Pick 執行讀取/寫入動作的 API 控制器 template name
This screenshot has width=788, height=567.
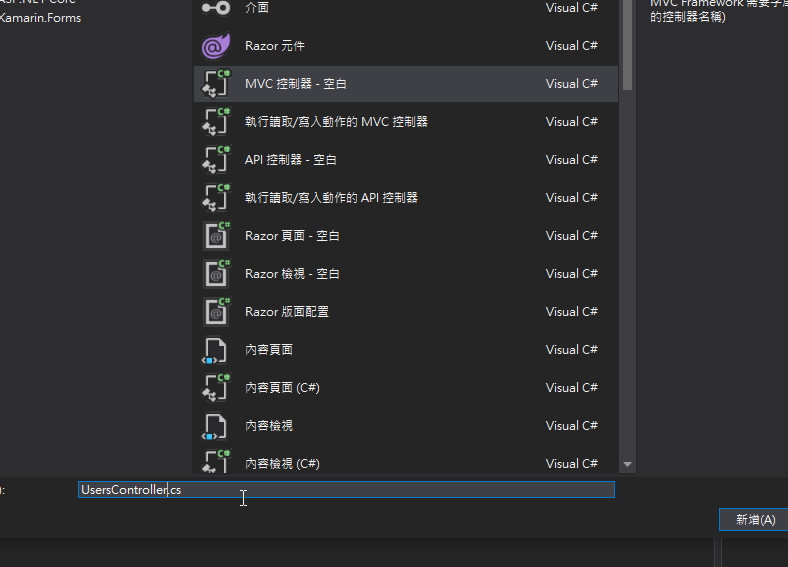click(331, 198)
